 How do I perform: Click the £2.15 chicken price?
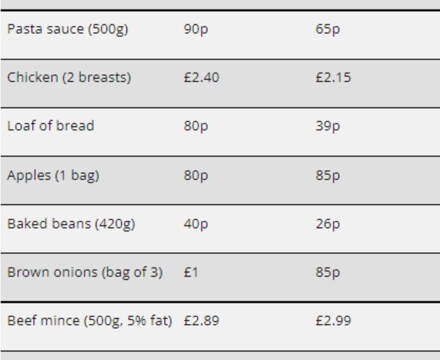[334, 78]
